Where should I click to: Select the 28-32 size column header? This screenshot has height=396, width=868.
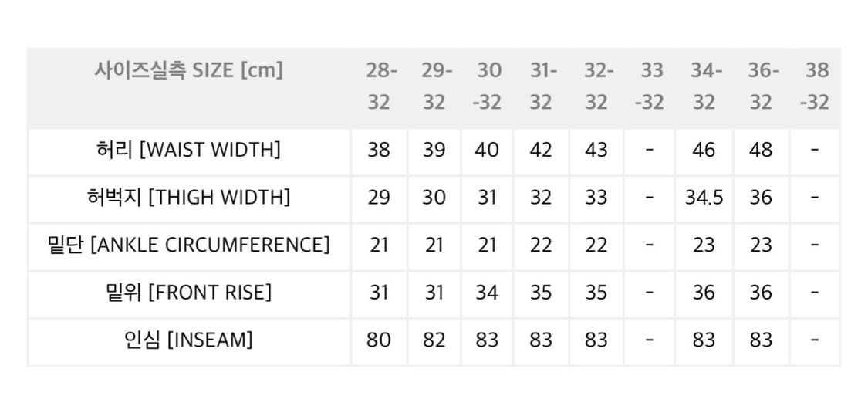pos(379,86)
